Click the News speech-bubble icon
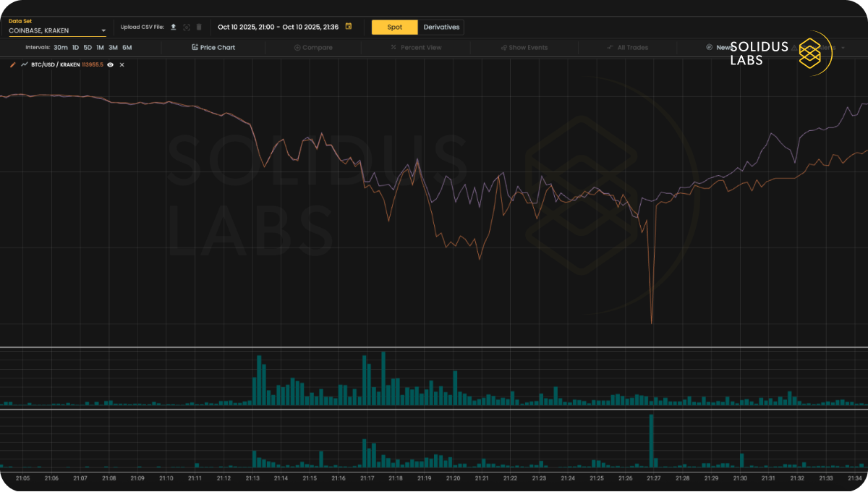Screen dimensions: 868x492 point(709,48)
